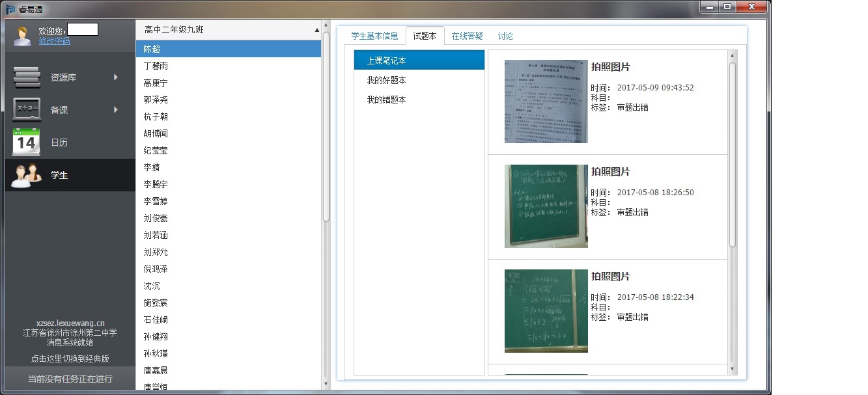Select student 纪莹莹

pyautogui.click(x=229, y=150)
